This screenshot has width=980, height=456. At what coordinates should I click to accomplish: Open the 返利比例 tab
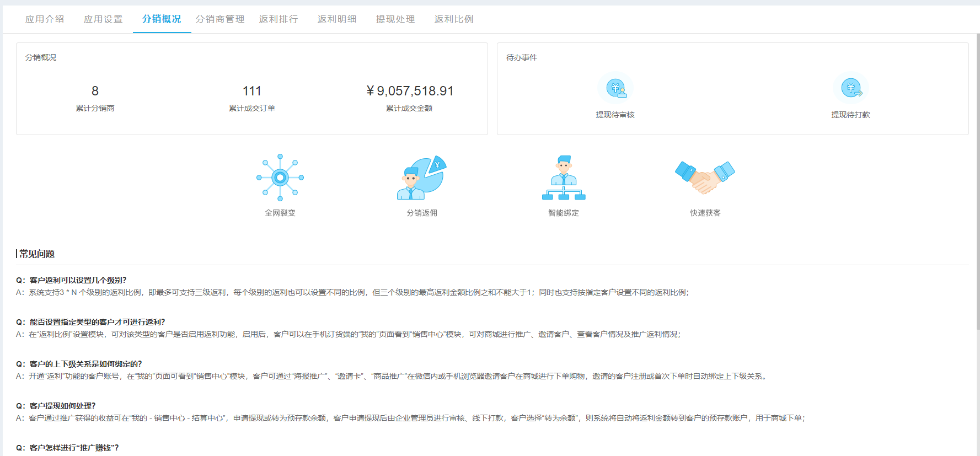pos(454,19)
